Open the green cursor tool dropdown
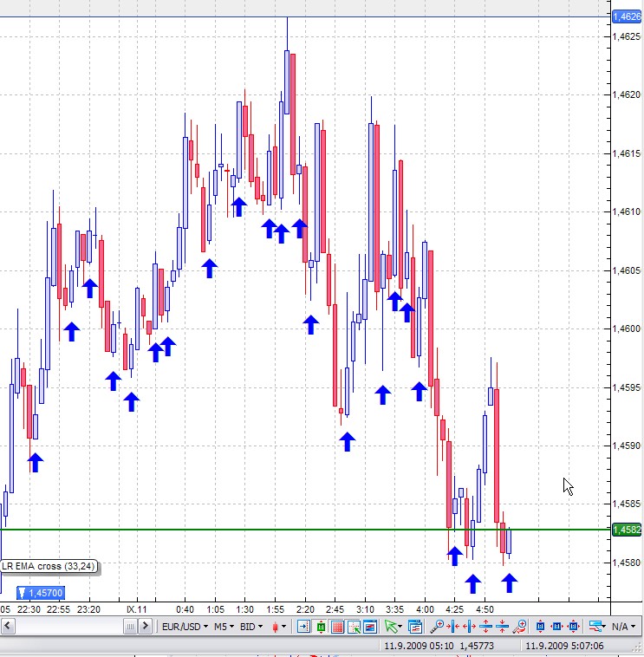This screenshot has height=657, width=644. coord(394,626)
